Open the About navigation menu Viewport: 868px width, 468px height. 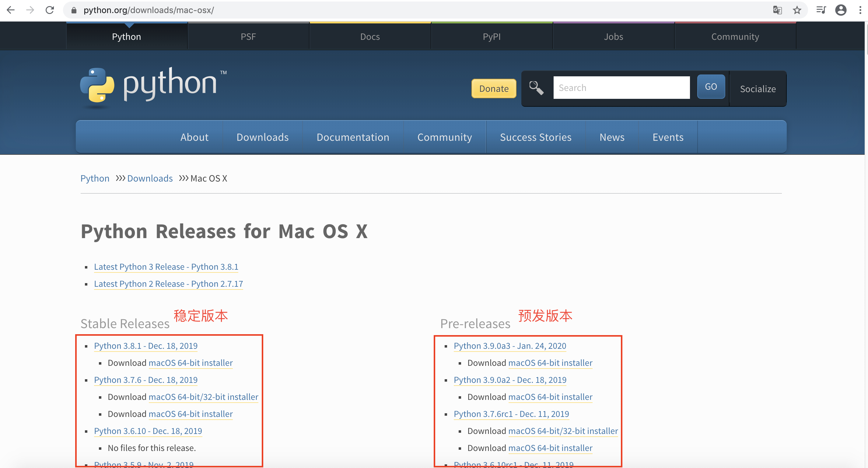point(194,137)
